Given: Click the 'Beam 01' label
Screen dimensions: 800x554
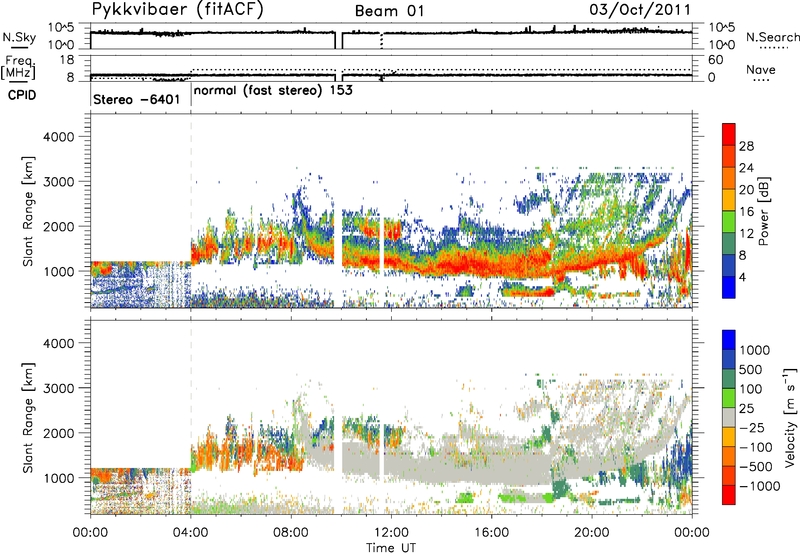Looking at the screenshot, I should coord(389,11).
